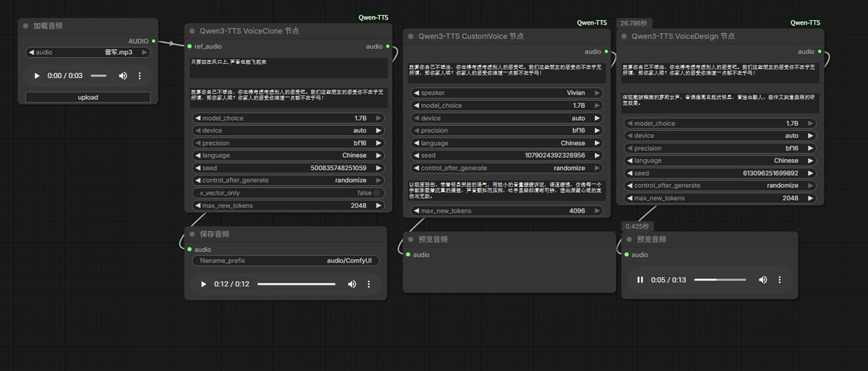This screenshot has height=371, width=868.
Task: Open CustomVoice model_choice dropdown
Action: pyautogui.click(x=506, y=106)
